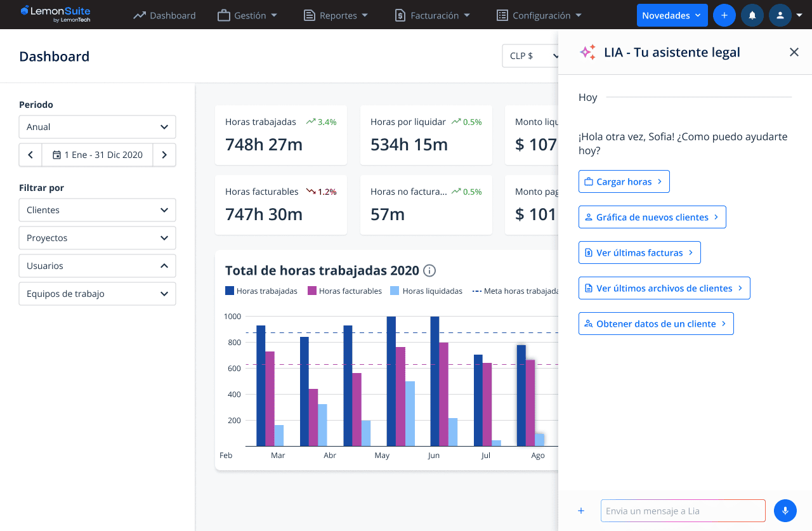The image size is (812, 531).
Task: Advance to next period with right arrow
Action: coord(164,155)
